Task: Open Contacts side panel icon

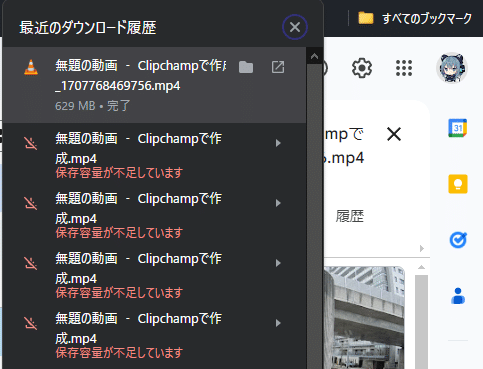Action: coord(458,296)
